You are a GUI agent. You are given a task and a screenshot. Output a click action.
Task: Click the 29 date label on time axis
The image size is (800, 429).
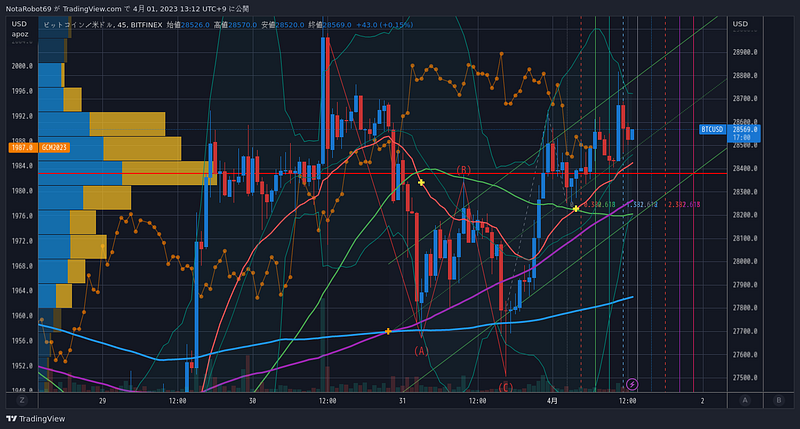[103, 401]
